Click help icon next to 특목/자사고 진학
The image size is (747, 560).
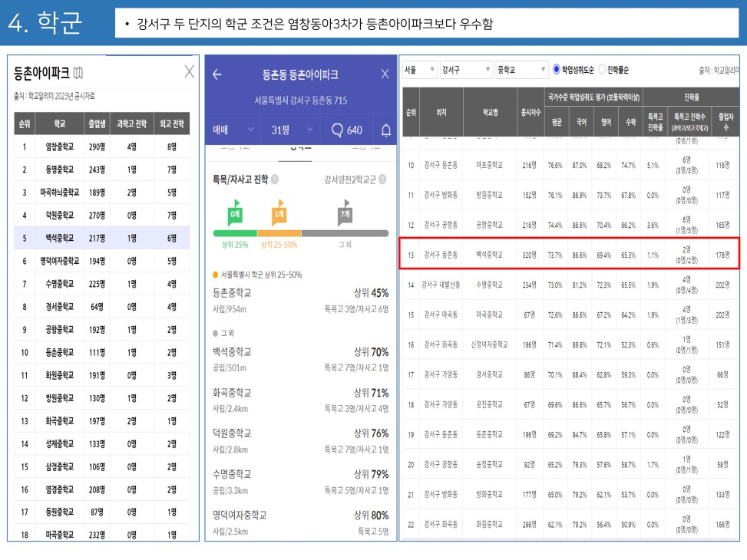(x=275, y=180)
